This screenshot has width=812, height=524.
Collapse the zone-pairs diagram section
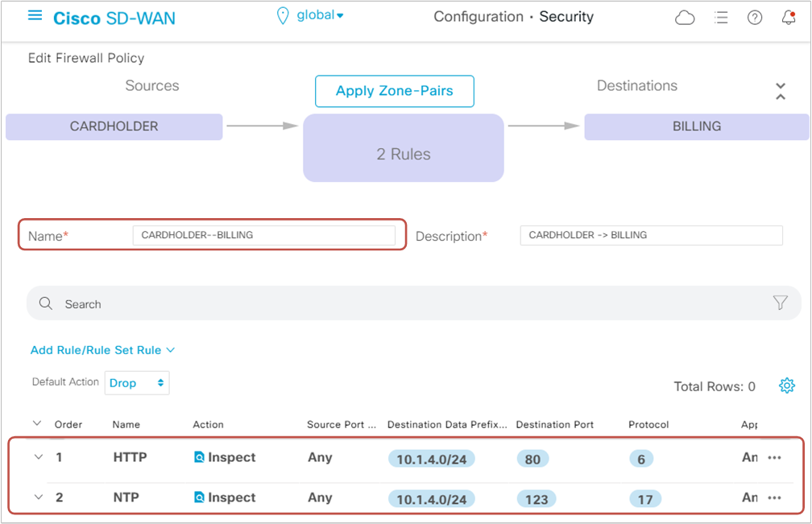point(780,91)
